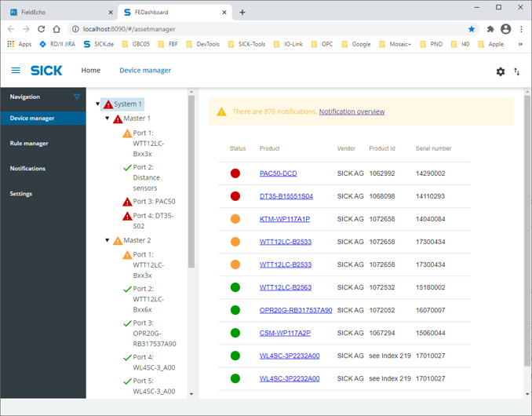
Task: Switch to the Home tab
Action: point(91,71)
